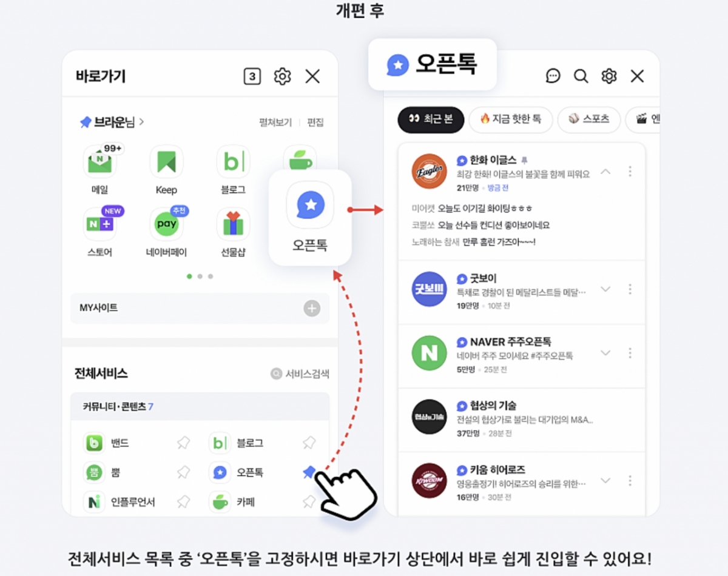This screenshot has width=728, height=576.
Task: Open 바로가기 settings gear icon
Action: [283, 76]
